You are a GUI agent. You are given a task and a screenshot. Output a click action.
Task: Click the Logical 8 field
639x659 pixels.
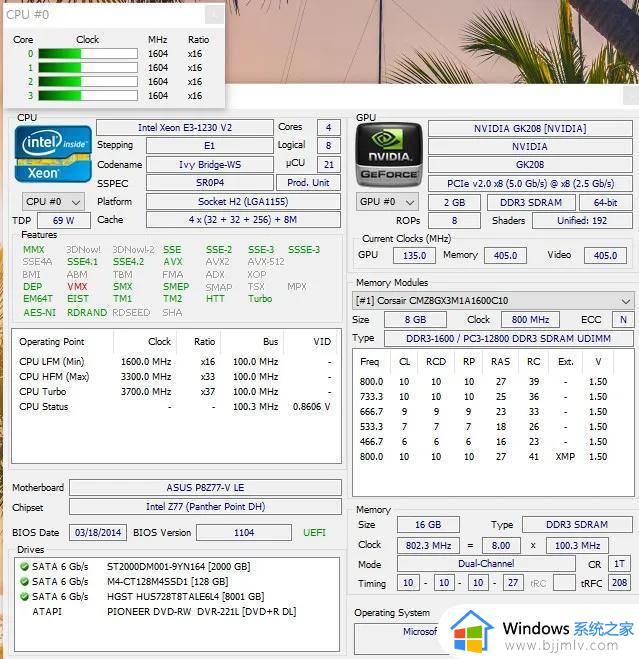tap(328, 146)
